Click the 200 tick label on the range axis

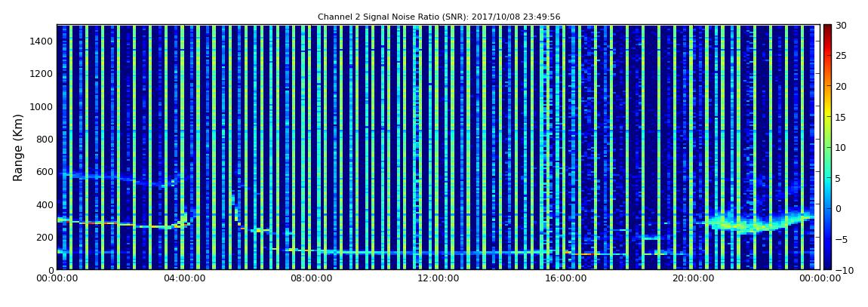tap(45, 237)
